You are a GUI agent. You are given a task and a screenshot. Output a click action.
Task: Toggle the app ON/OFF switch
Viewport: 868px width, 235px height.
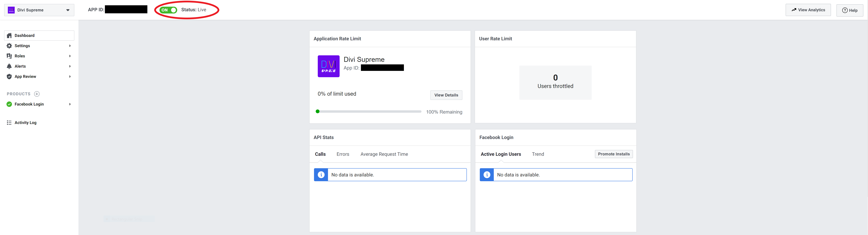[x=166, y=9]
